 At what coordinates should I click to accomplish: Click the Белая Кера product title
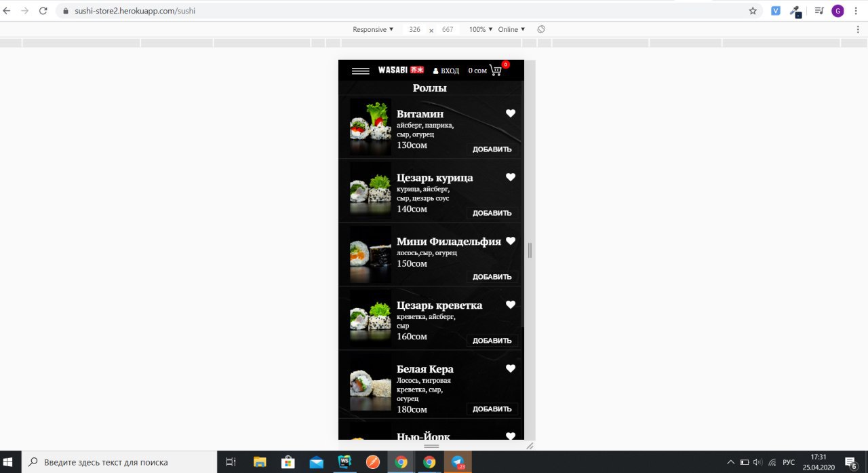coord(425,369)
